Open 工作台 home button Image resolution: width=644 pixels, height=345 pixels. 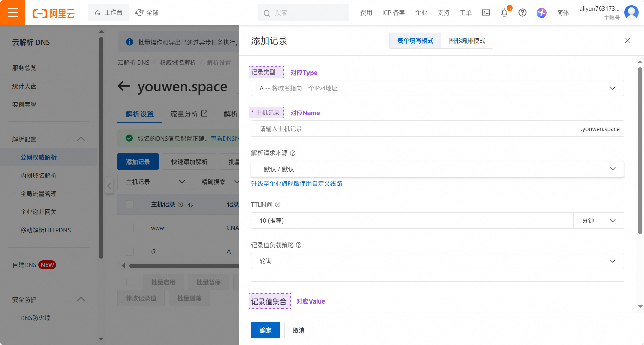(x=108, y=12)
